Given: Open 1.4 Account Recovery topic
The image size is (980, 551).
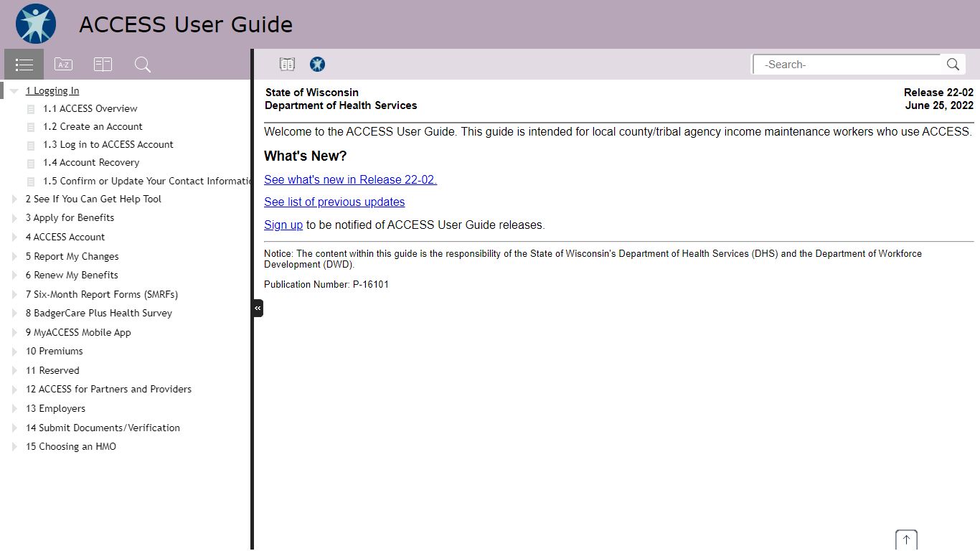Looking at the screenshot, I should [x=91, y=163].
